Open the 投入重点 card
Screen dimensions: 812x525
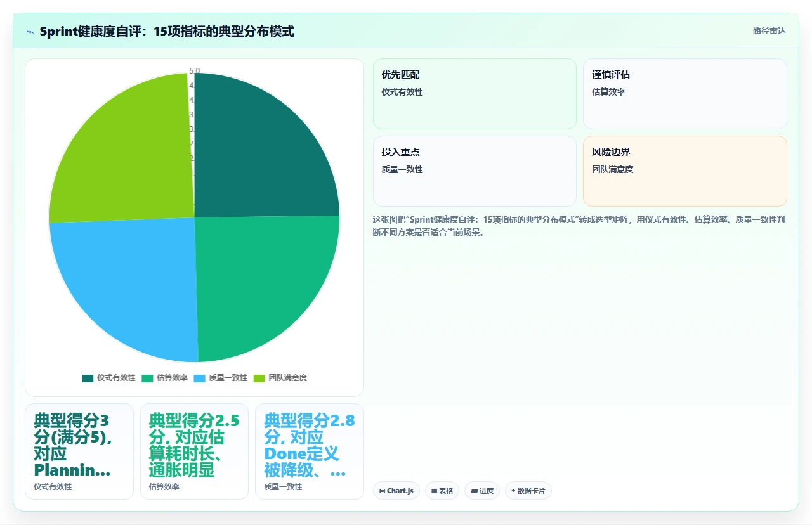475,171
